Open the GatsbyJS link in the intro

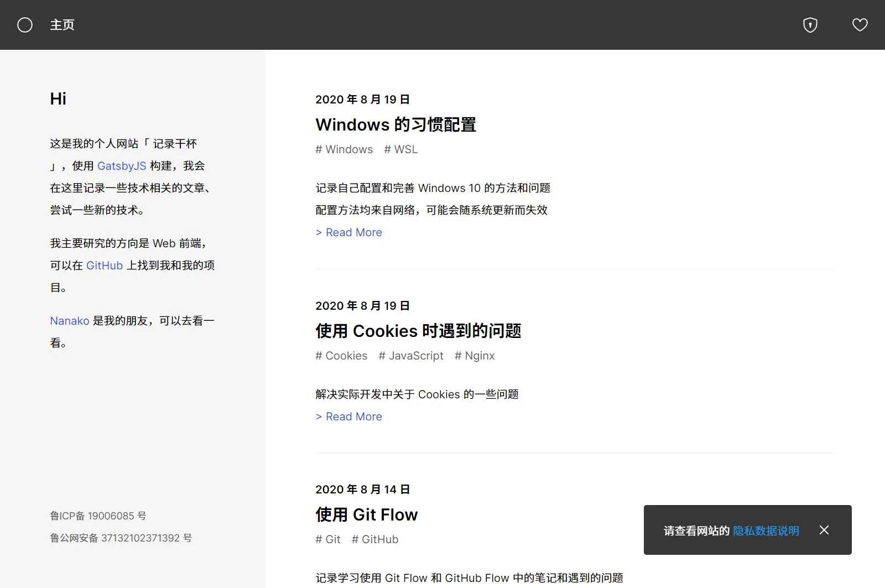(x=122, y=165)
